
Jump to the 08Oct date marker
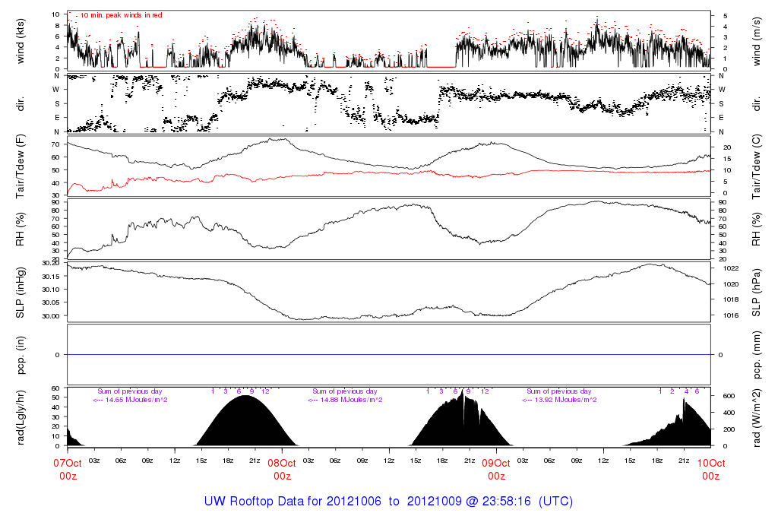coord(282,462)
